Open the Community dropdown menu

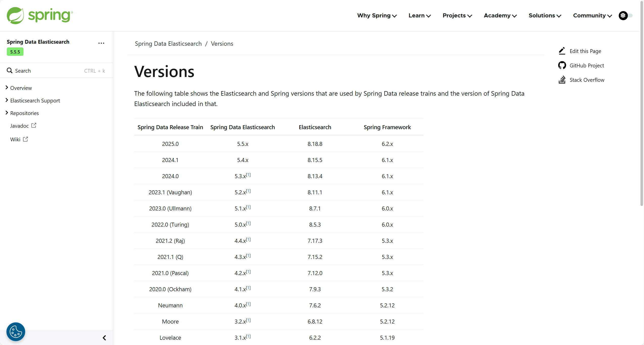tap(592, 16)
